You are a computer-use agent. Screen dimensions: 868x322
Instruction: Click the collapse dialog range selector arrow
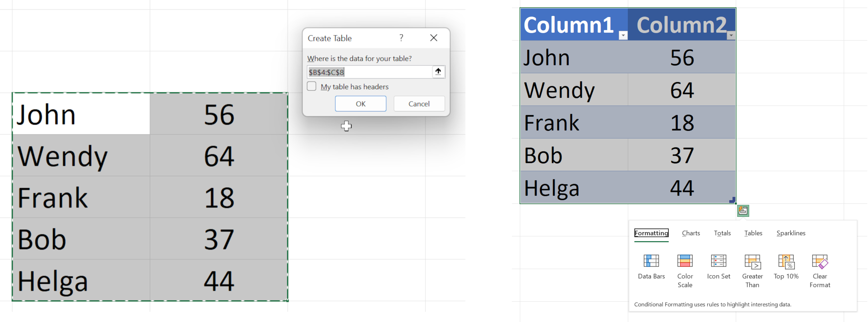[x=438, y=72]
